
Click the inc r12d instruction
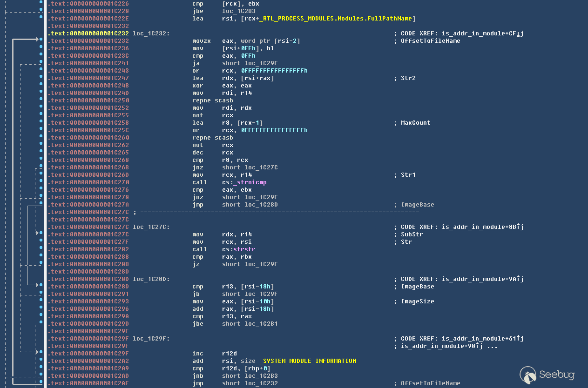tap(215, 354)
